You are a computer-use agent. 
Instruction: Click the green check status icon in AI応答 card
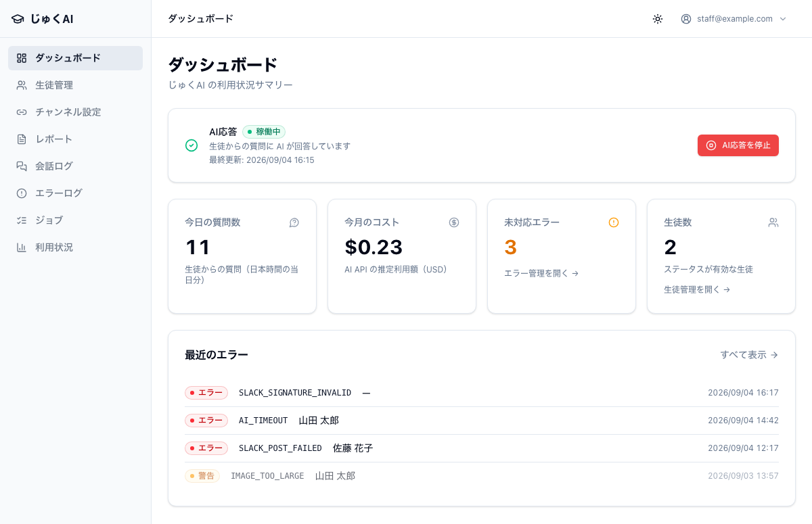coord(191,145)
